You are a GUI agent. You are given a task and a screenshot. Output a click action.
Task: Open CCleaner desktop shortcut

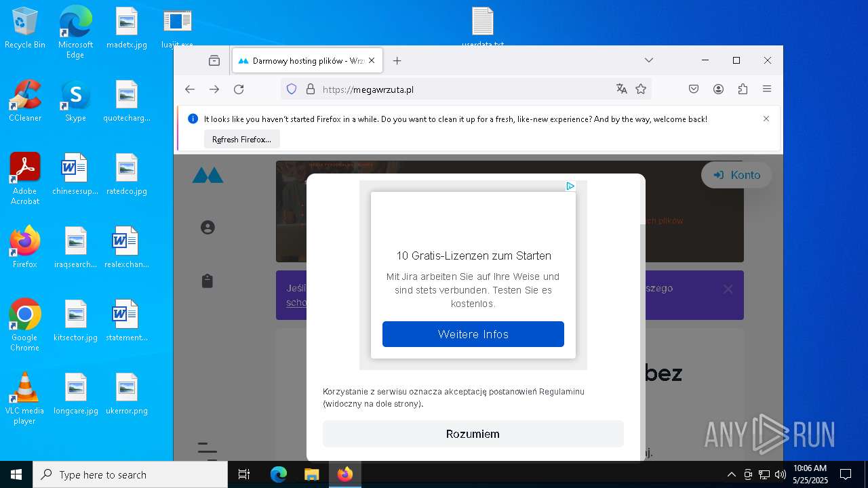click(x=25, y=101)
